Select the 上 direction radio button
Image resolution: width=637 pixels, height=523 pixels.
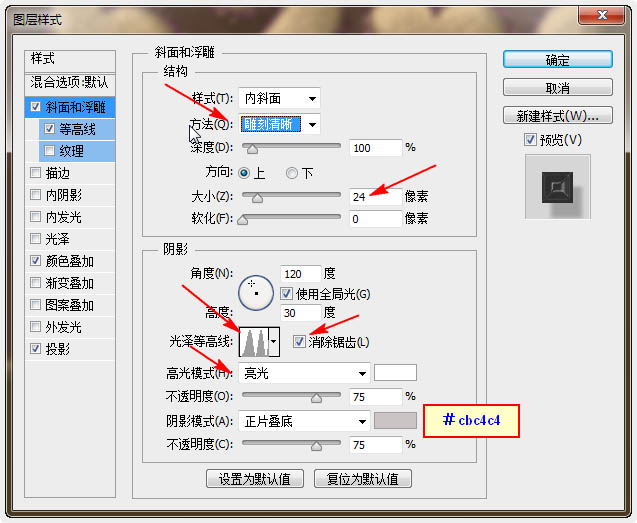tap(244, 174)
